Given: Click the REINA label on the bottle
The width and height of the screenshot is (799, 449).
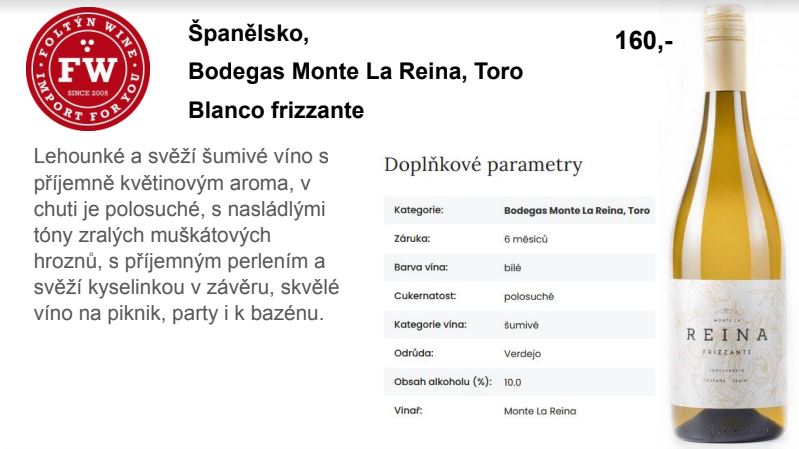Looking at the screenshot, I should pos(727,335).
